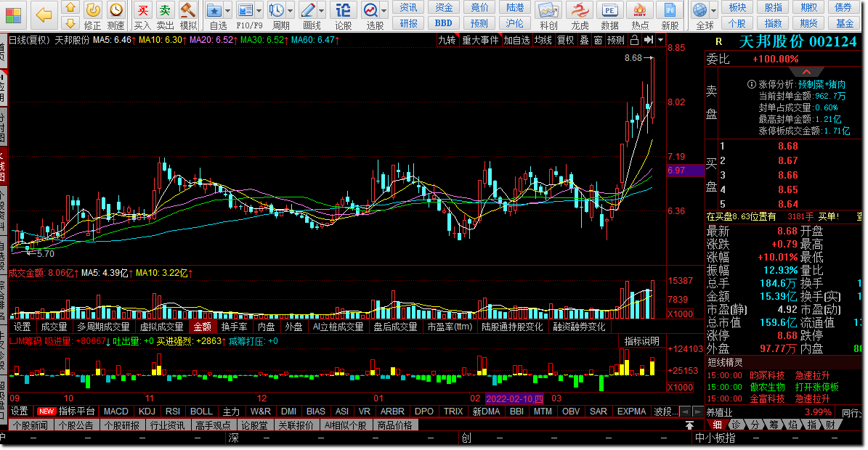Viewport: 868px width, 450px height.
Task: Click the yellow up arrow icon
Action: coord(70,8)
